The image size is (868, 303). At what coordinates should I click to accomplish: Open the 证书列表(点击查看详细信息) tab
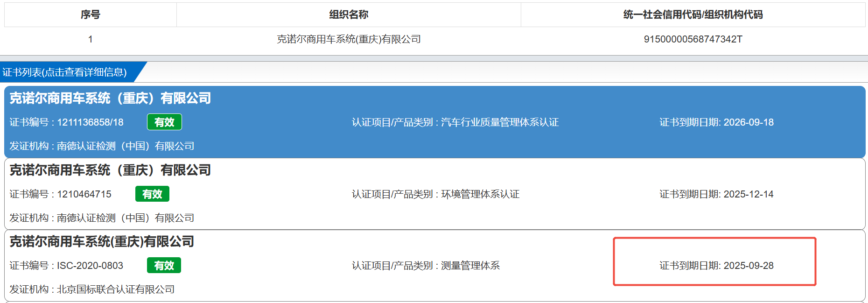(65, 72)
